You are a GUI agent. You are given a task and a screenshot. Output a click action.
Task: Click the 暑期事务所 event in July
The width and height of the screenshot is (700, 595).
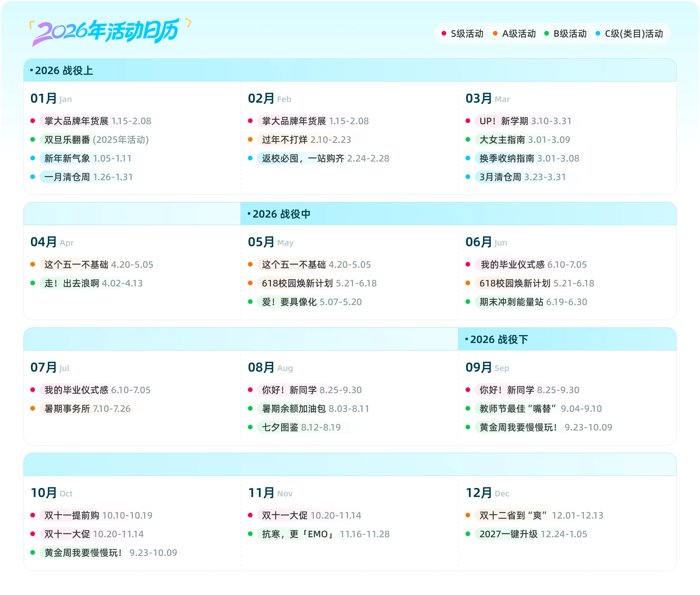coord(67,409)
